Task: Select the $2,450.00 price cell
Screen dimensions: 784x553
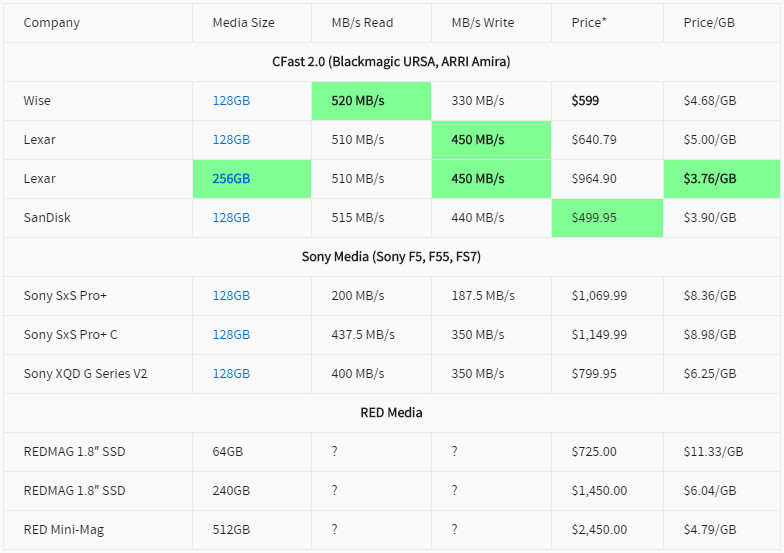Action: tap(599, 530)
